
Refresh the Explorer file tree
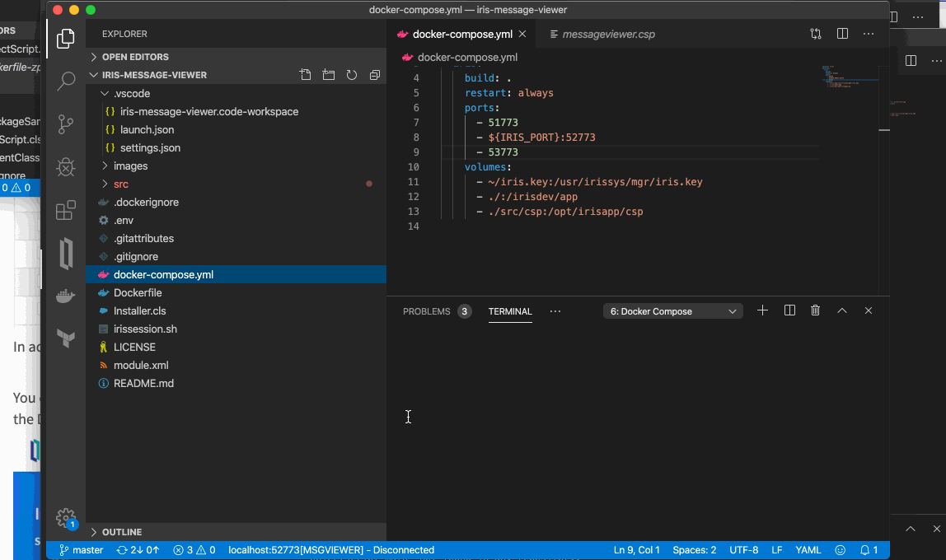point(352,75)
